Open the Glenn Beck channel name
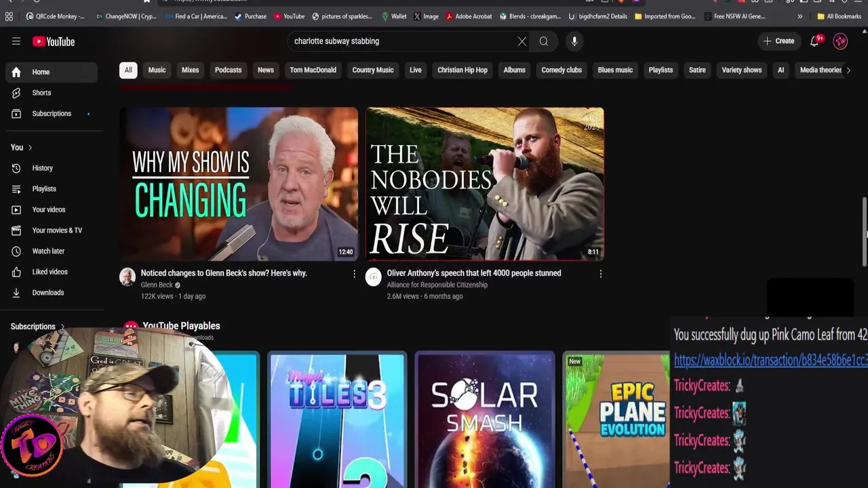Image resolution: width=868 pixels, height=488 pixels. coord(157,285)
